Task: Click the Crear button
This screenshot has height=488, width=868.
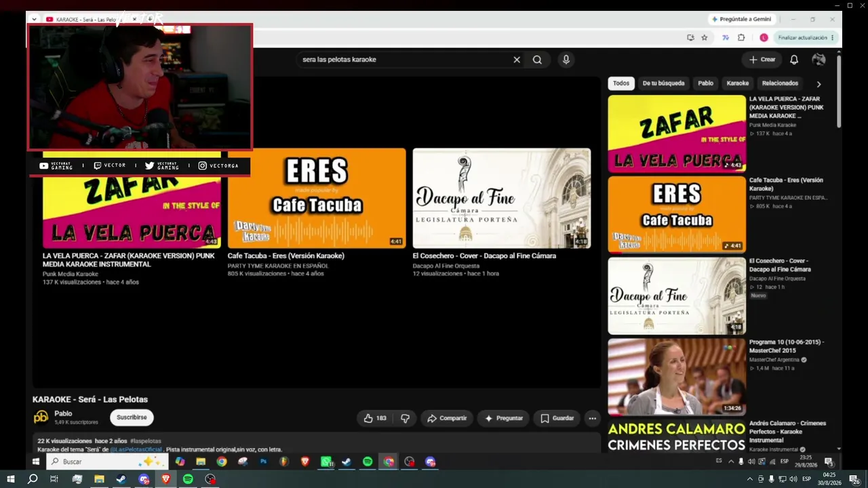Action: click(x=762, y=60)
